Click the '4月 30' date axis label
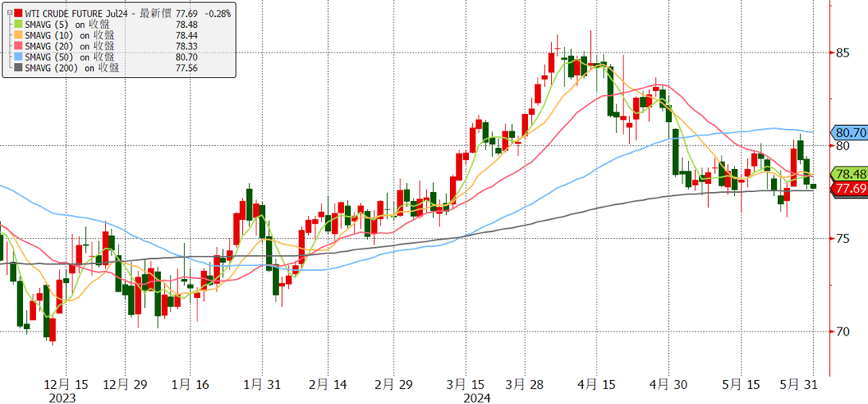 [x=668, y=384]
